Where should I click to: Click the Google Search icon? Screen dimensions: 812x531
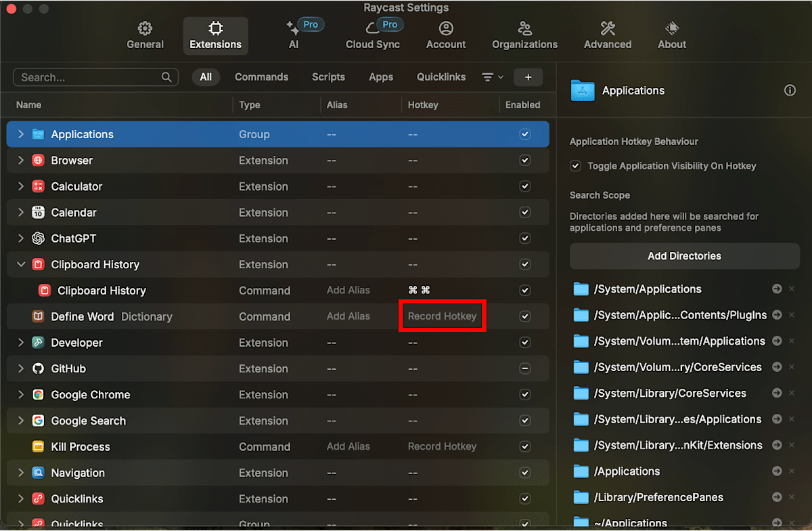38,421
